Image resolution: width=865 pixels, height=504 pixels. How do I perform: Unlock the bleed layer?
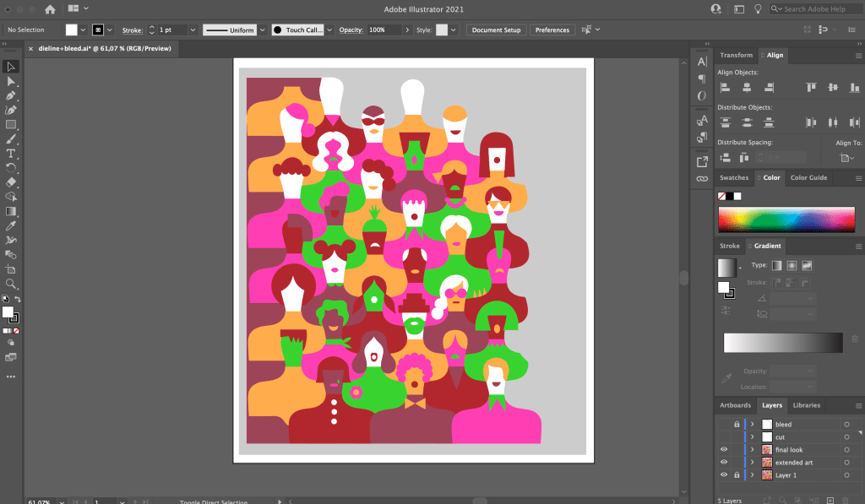tap(737, 425)
